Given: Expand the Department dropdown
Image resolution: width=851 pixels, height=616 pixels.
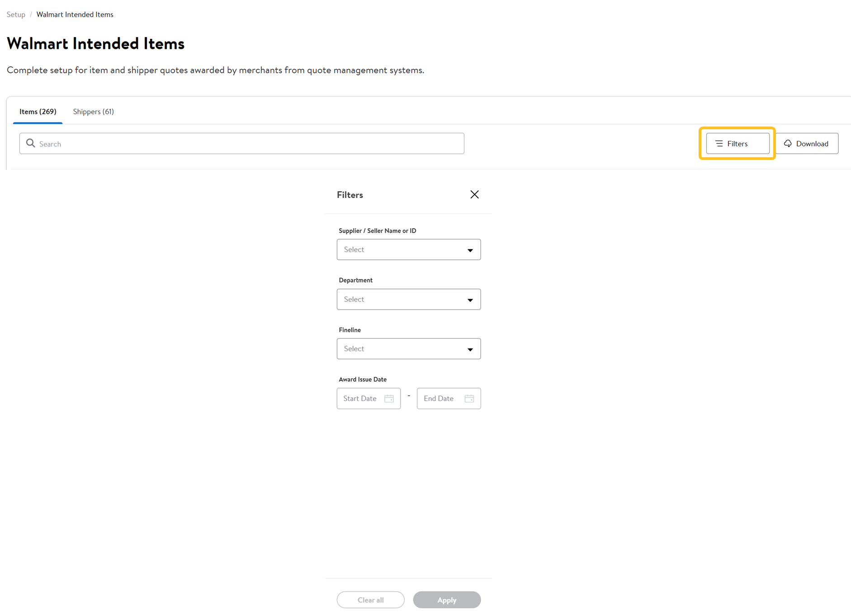Looking at the screenshot, I should [x=408, y=299].
